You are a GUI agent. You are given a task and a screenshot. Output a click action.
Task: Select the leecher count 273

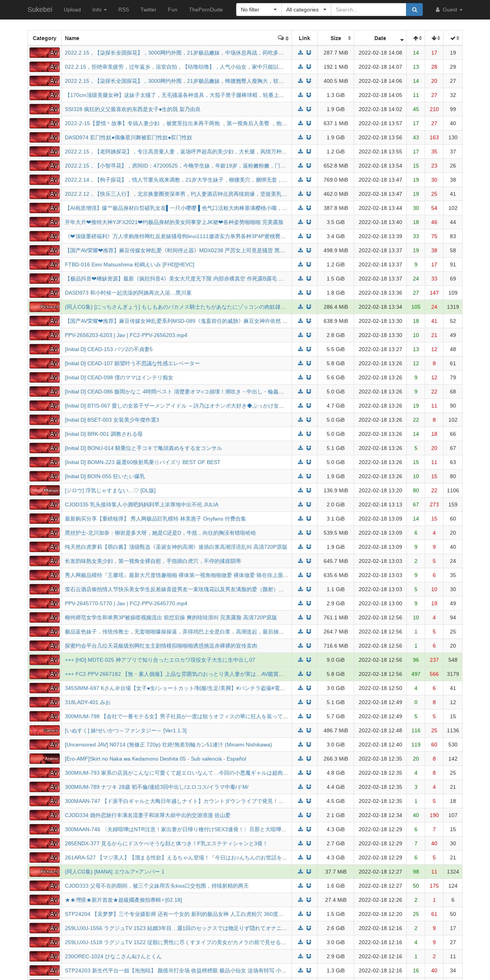point(434,505)
